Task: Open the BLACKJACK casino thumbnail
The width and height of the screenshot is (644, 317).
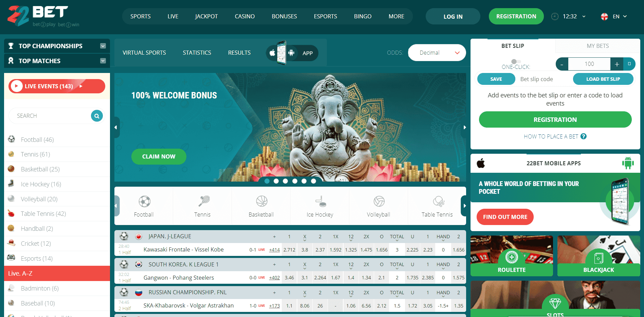Action: (599, 256)
